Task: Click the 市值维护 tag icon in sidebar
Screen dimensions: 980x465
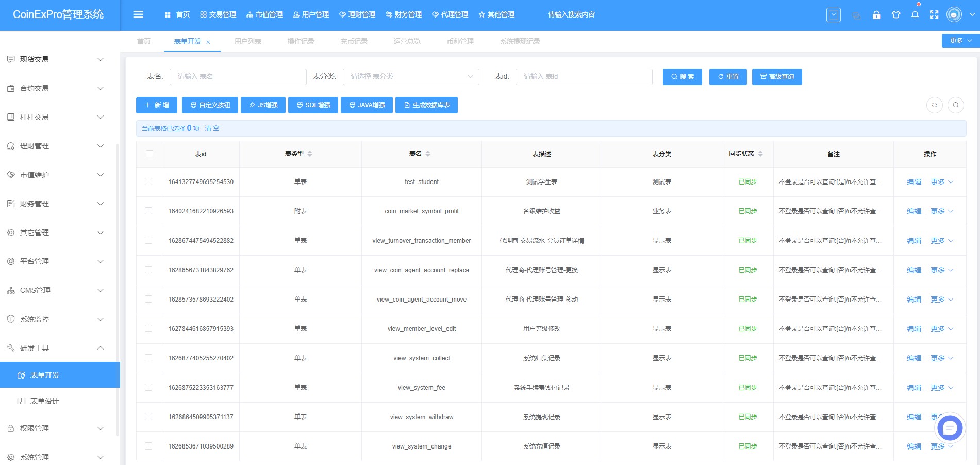Action: pyautogui.click(x=11, y=175)
